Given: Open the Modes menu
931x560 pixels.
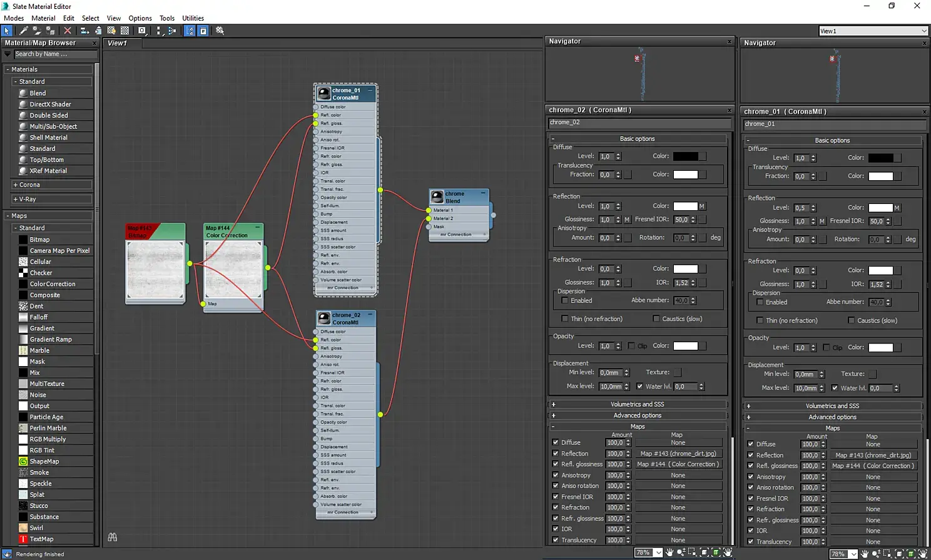Looking at the screenshot, I should pyautogui.click(x=14, y=18).
